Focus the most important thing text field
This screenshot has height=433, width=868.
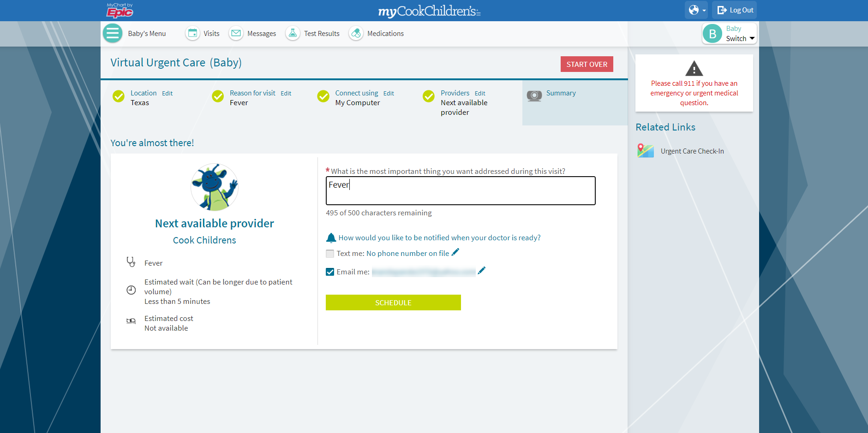(461, 190)
